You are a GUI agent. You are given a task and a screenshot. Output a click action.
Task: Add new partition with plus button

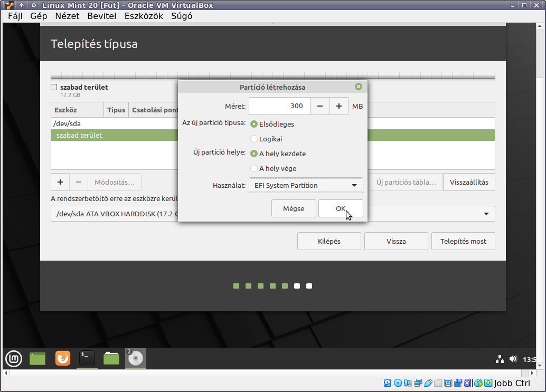(x=60, y=182)
